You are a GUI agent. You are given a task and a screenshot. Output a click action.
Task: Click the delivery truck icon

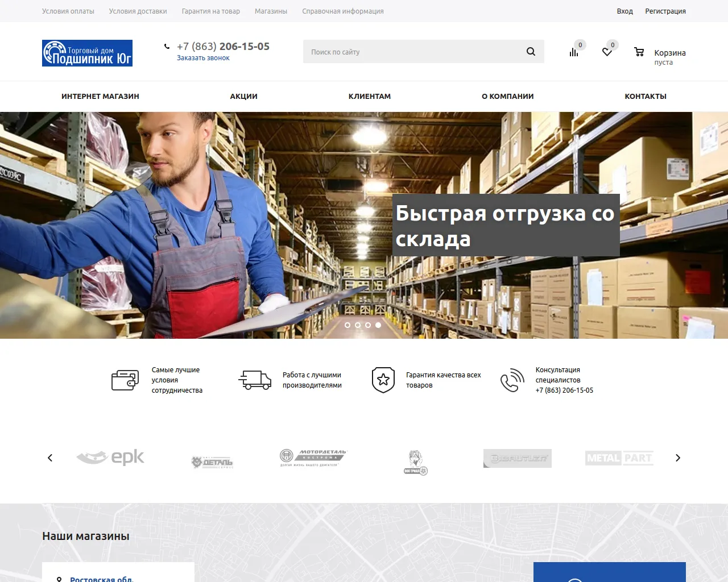255,380
